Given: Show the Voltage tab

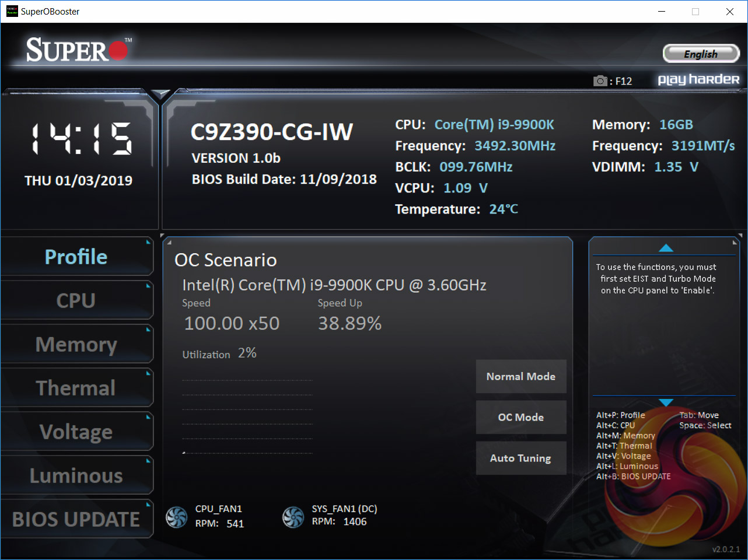Looking at the screenshot, I should [x=76, y=432].
